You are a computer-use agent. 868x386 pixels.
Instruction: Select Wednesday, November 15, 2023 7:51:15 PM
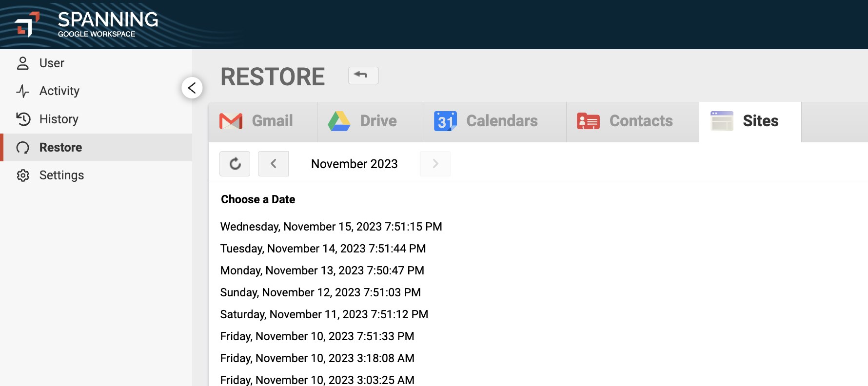coord(331,227)
